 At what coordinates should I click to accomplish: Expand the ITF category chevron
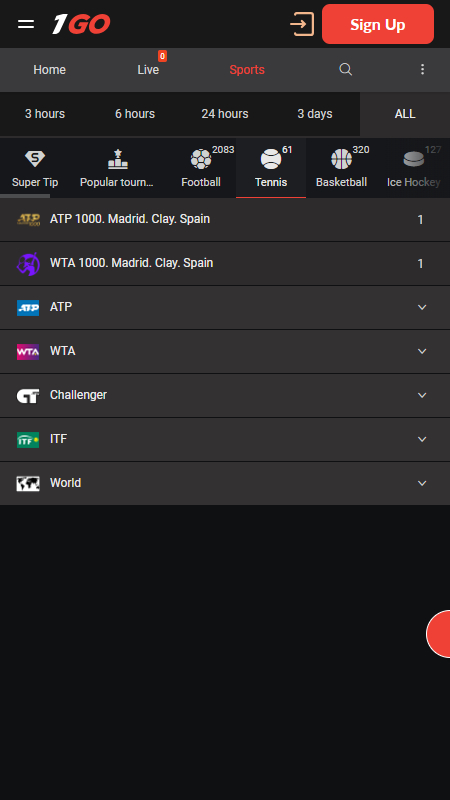[422, 439]
